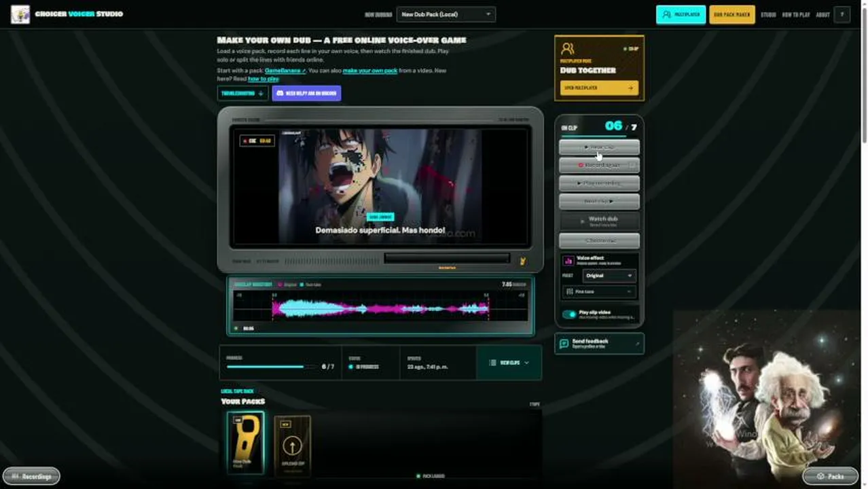This screenshot has height=489, width=868.
Task: Toggle Play clip video switch
Action: point(569,314)
